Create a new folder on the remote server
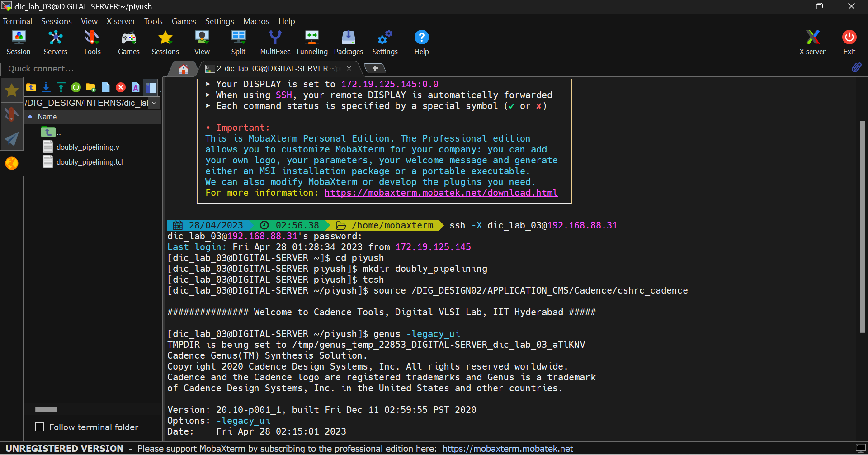 point(90,87)
